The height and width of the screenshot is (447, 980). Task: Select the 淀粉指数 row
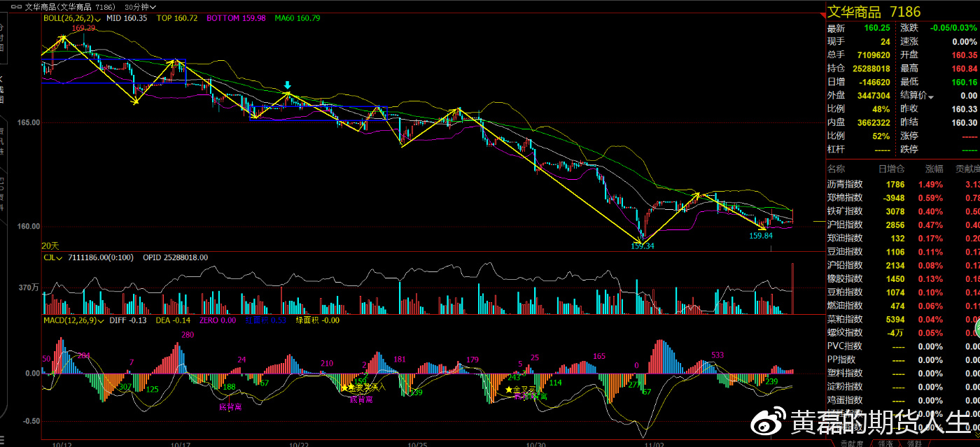[903, 386]
